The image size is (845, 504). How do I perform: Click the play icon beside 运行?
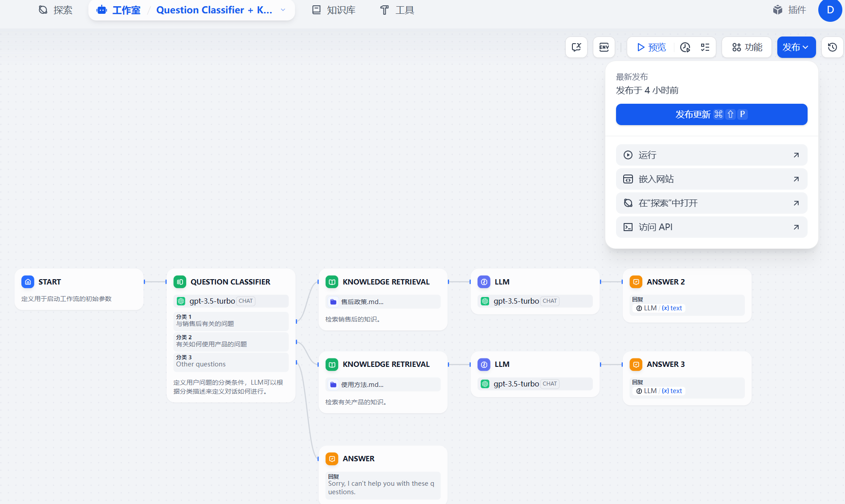(x=628, y=155)
